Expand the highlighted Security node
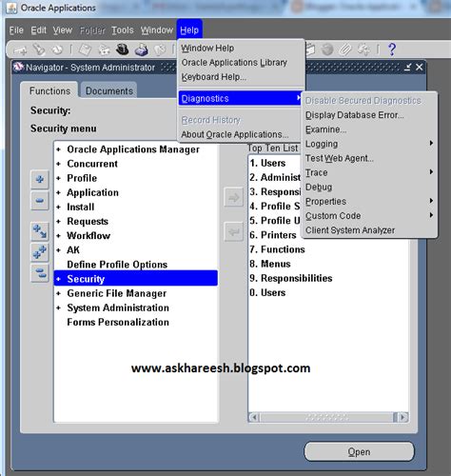 (x=58, y=279)
